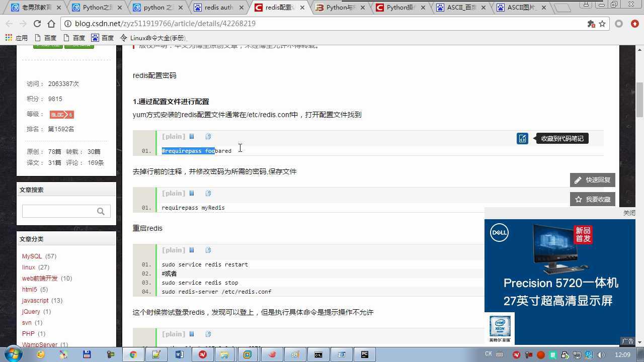
Task: Close the redis配置 tab
Action: click(302, 8)
